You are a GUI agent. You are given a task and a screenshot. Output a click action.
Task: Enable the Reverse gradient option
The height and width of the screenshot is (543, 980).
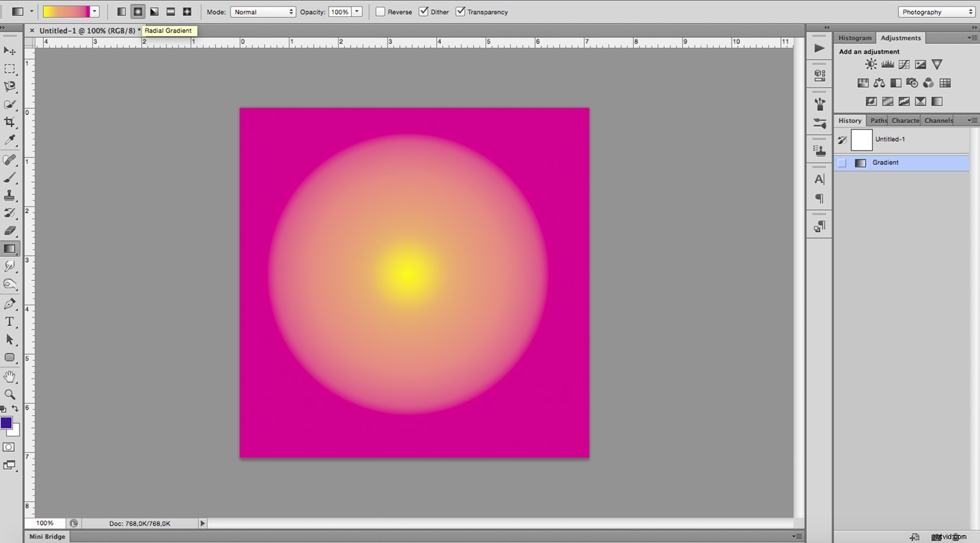(380, 11)
